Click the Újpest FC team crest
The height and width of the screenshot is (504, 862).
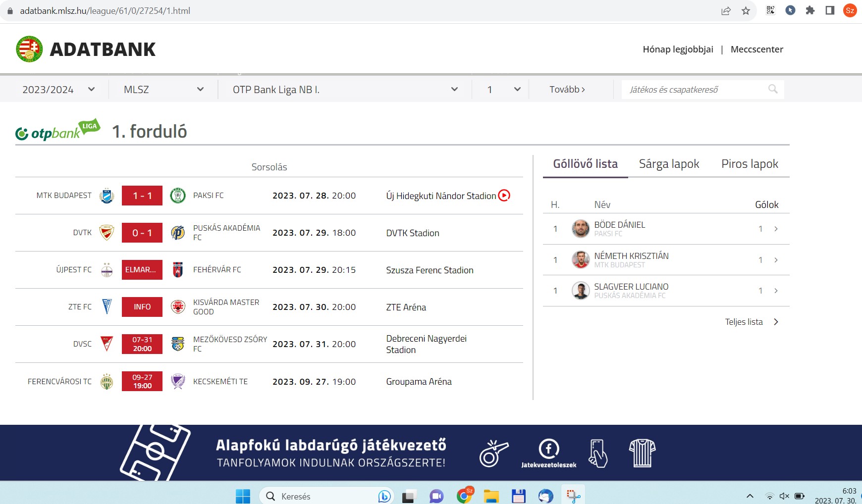click(x=107, y=270)
